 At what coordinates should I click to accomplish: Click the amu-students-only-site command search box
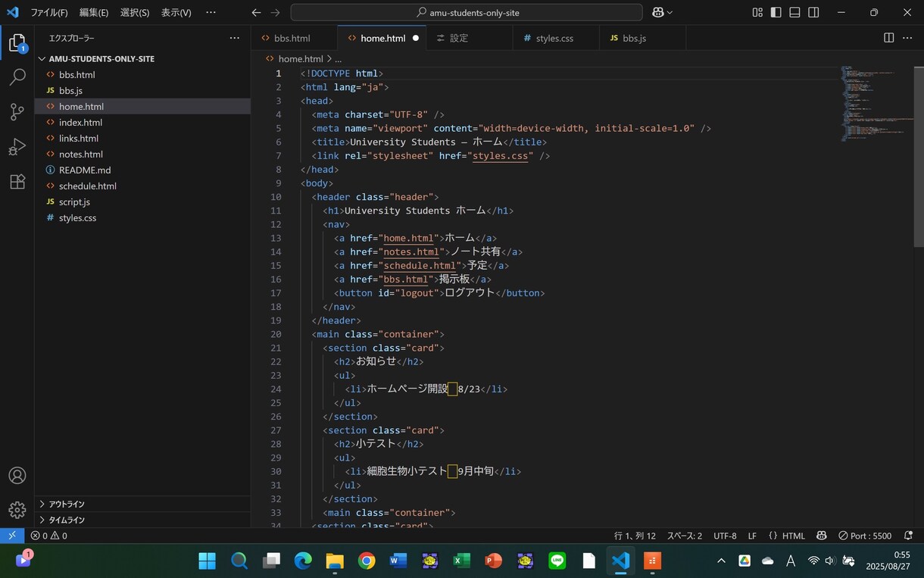(x=467, y=12)
